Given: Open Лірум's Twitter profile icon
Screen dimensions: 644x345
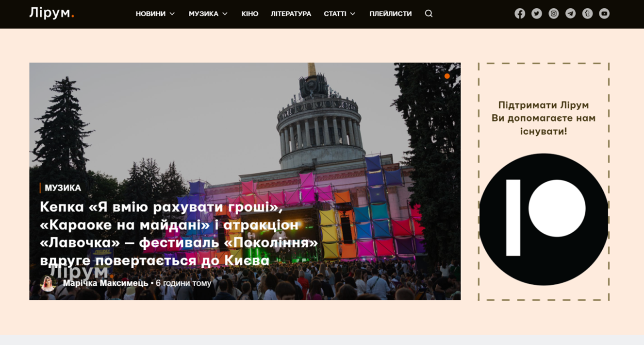Looking at the screenshot, I should click(537, 14).
